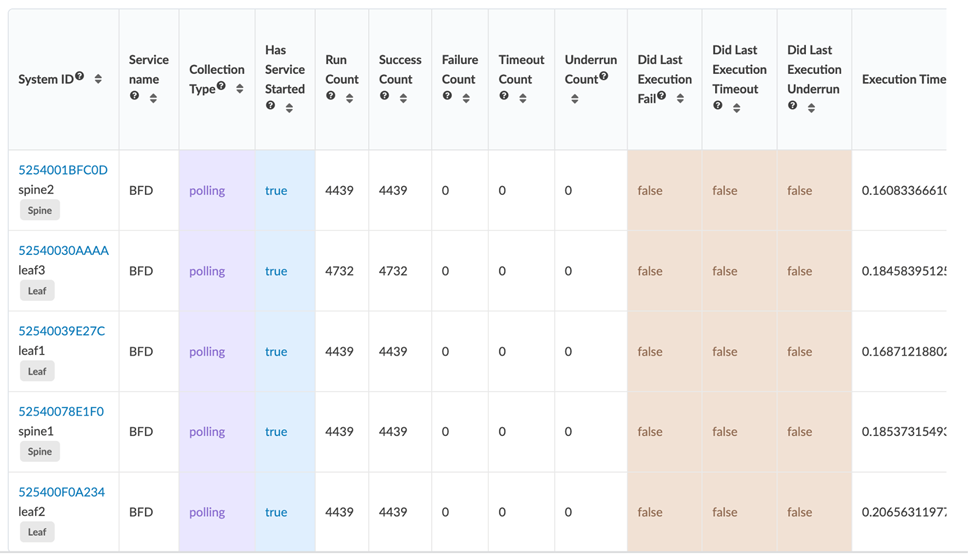This screenshot has width=975, height=558.
Task: Open the 52540030AAAA system link
Action: click(x=64, y=250)
